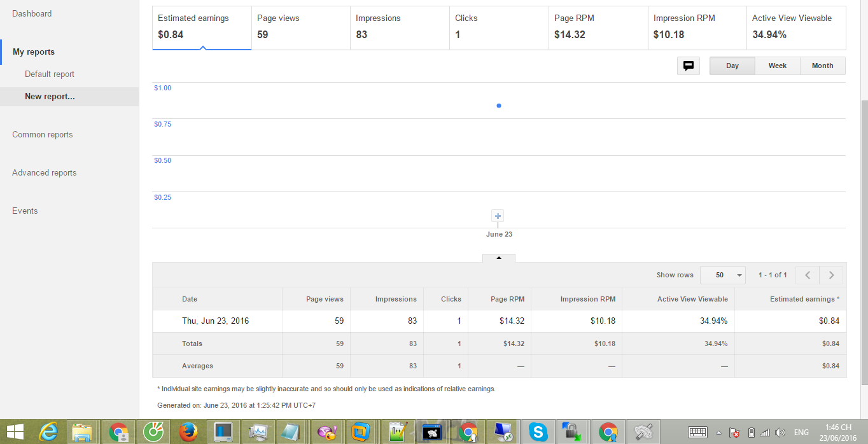Click the 1 - 1 of 1 pagination text
Screen dimensions: 868x444
click(x=773, y=275)
